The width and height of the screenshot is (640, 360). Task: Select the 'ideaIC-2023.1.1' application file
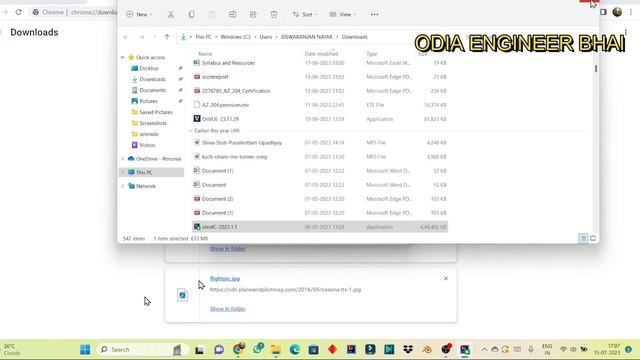click(320, 227)
